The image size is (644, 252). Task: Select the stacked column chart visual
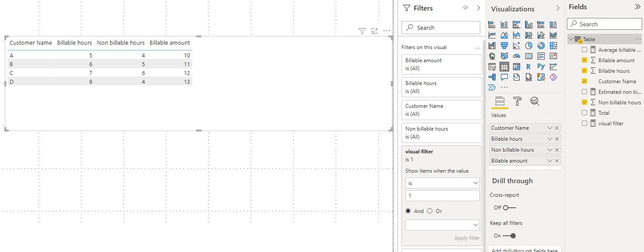pos(504,25)
